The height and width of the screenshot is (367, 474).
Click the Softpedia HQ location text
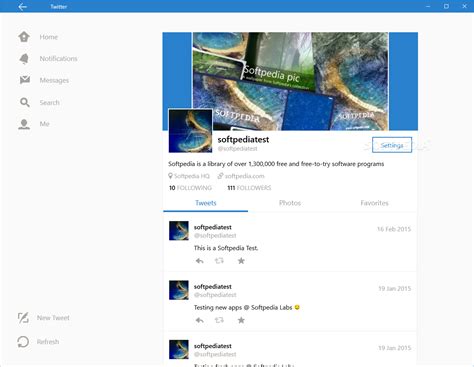(192, 176)
